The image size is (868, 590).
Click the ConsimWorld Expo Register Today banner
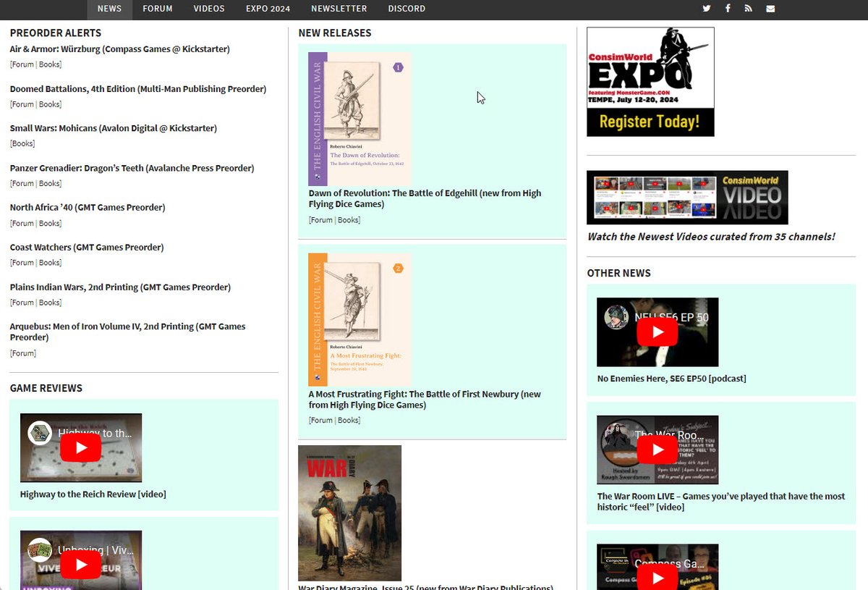pos(650,82)
